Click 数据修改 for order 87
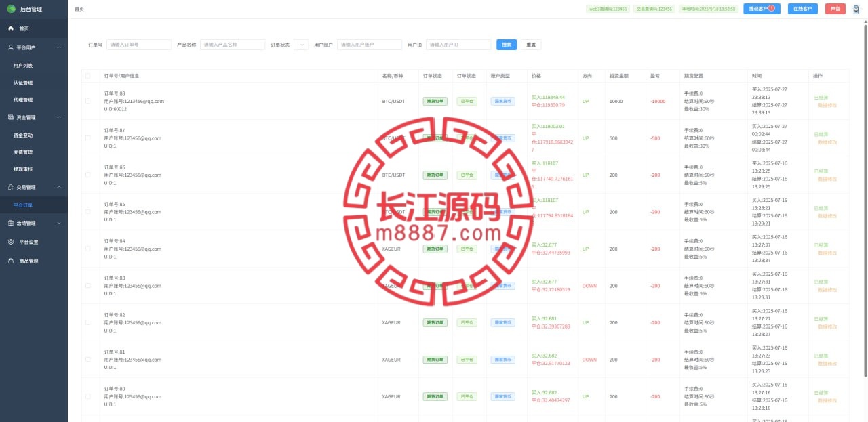 827,142
